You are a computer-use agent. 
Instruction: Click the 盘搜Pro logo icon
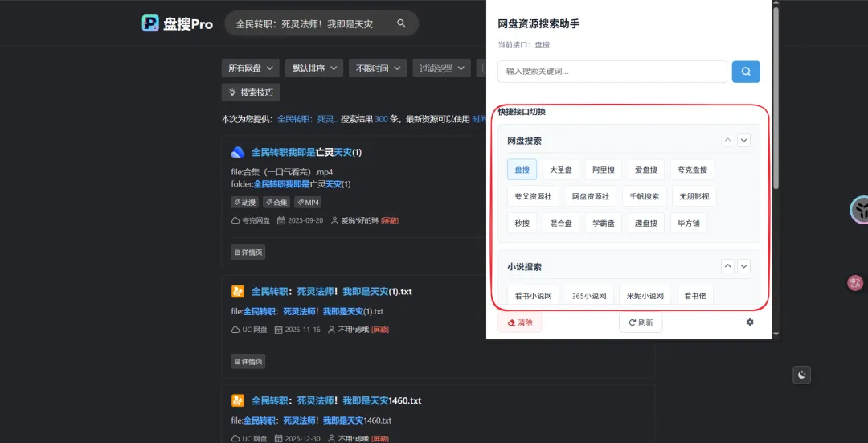click(150, 23)
